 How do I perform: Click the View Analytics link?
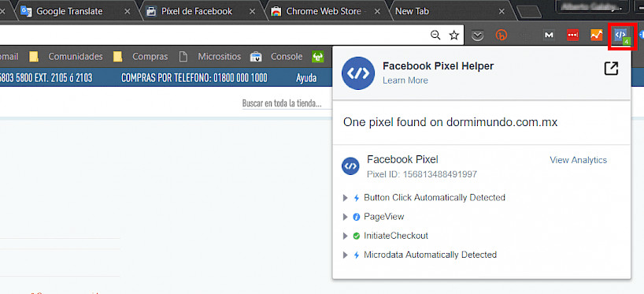click(x=579, y=160)
